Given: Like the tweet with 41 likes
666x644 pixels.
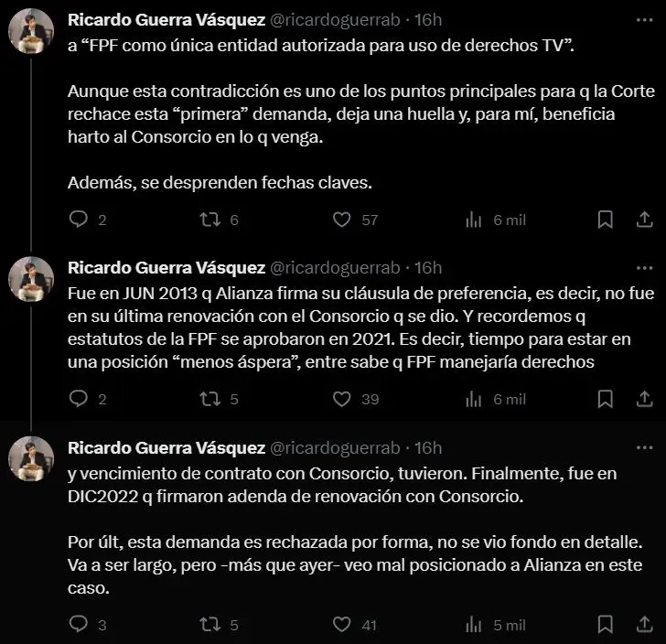Looking at the screenshot, I should (342, 625).
